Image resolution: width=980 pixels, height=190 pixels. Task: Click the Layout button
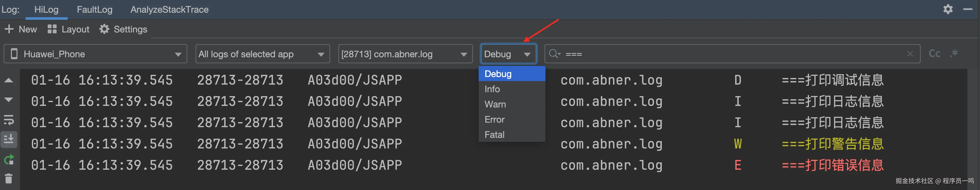(68, 29)
